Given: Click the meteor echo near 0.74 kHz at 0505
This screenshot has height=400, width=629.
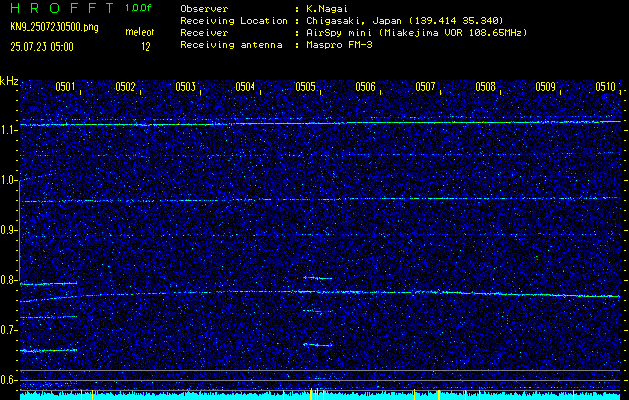Looking at the screenshot, I should tap(318, 311).
